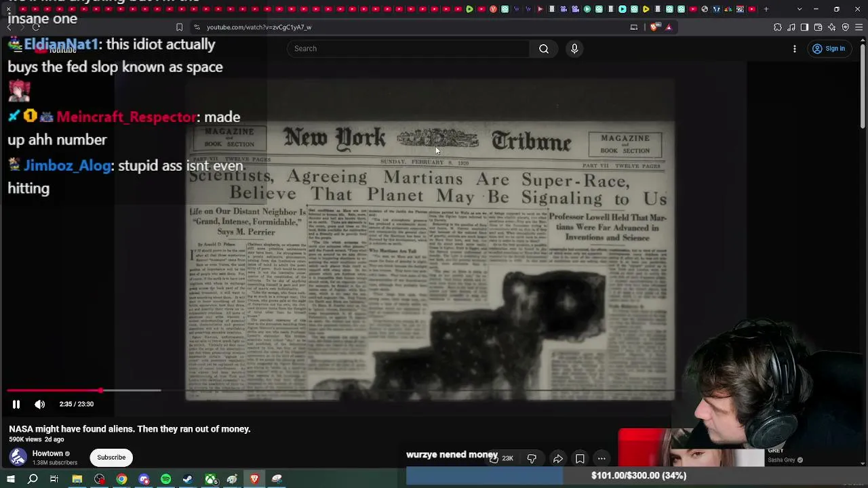Click the cast/install screen icon in the address bar
The image size is (868, 488).
point(634,27)
